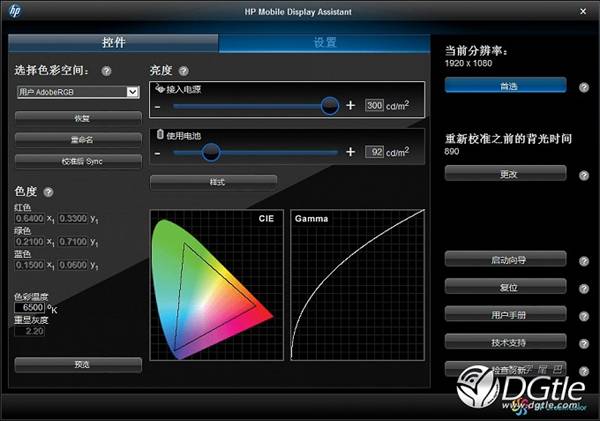Viewport: 600px width, 421px height.
Task: Switch to the 控件 tab
Action: coord(113,42)
